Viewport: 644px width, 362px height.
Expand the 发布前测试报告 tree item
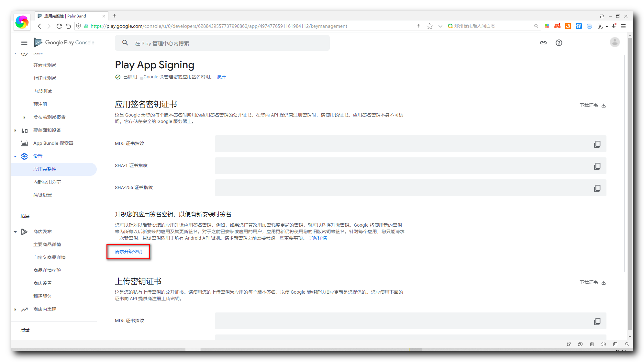click(24, 117)
